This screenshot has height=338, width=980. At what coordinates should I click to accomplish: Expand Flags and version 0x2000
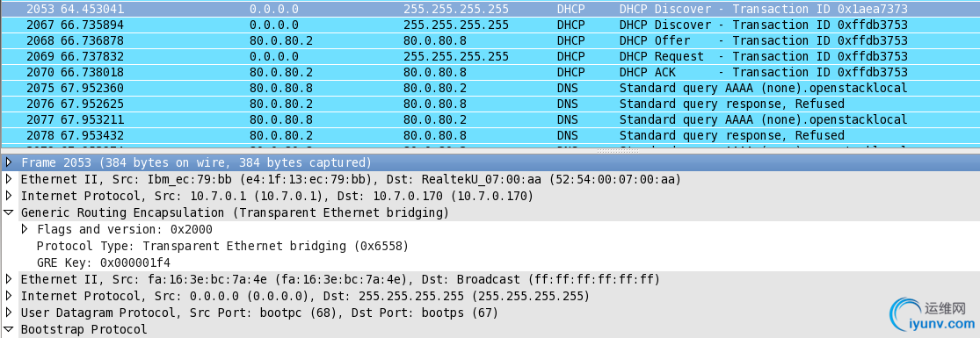tap(25, 228)
